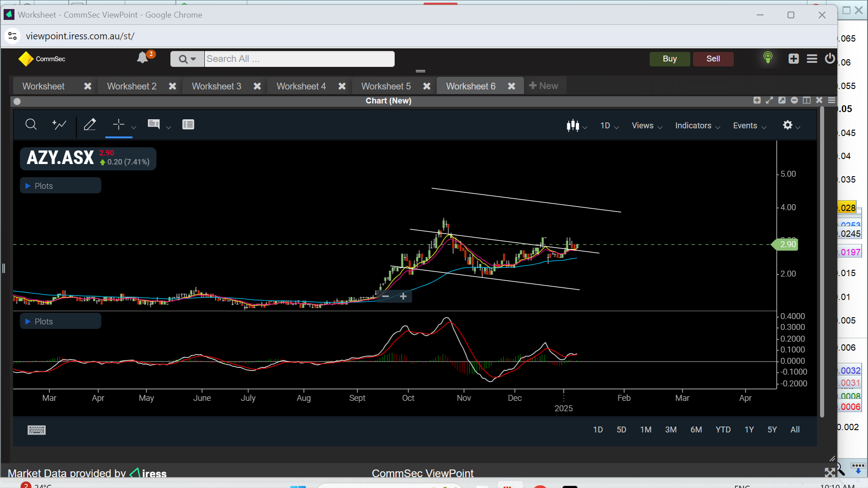Screen dimensions: 868x488
Task: Choose the candlestick chart type icon
Action: coord(573,125)
